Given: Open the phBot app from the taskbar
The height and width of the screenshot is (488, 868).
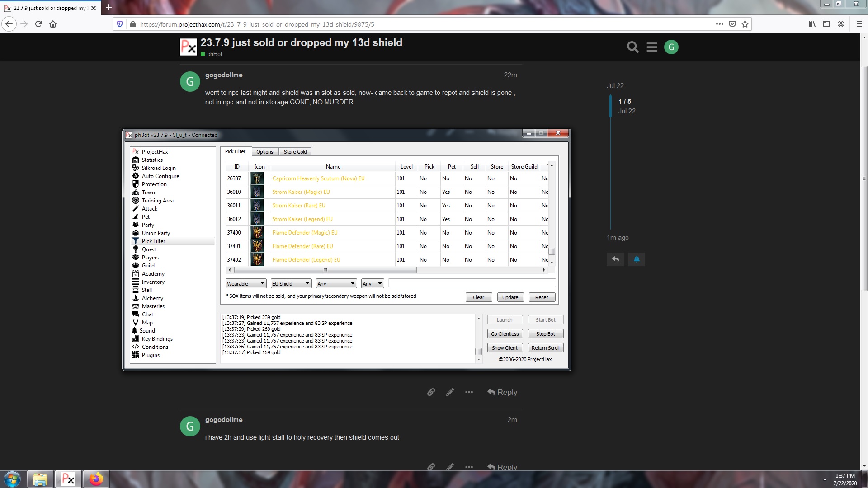Looking at the screenshot, I should (68, 479).
